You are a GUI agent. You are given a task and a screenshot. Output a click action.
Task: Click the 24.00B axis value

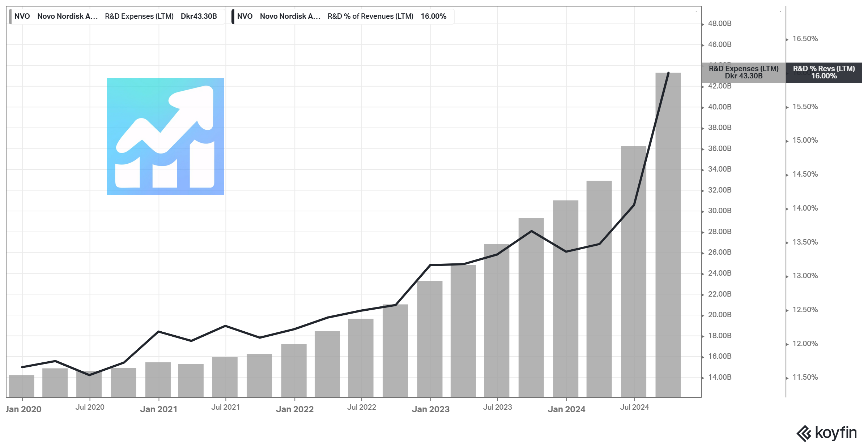pyautogui.click(x=720, y=273)
